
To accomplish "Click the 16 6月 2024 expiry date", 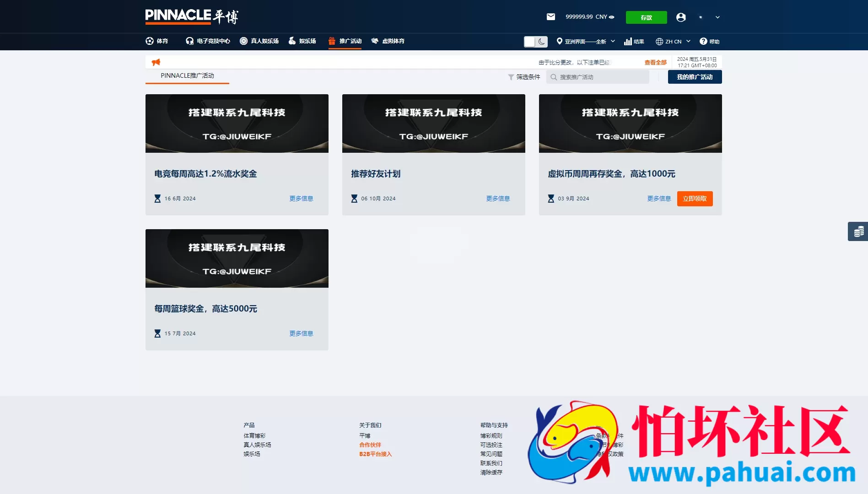I will click(180, 199).
